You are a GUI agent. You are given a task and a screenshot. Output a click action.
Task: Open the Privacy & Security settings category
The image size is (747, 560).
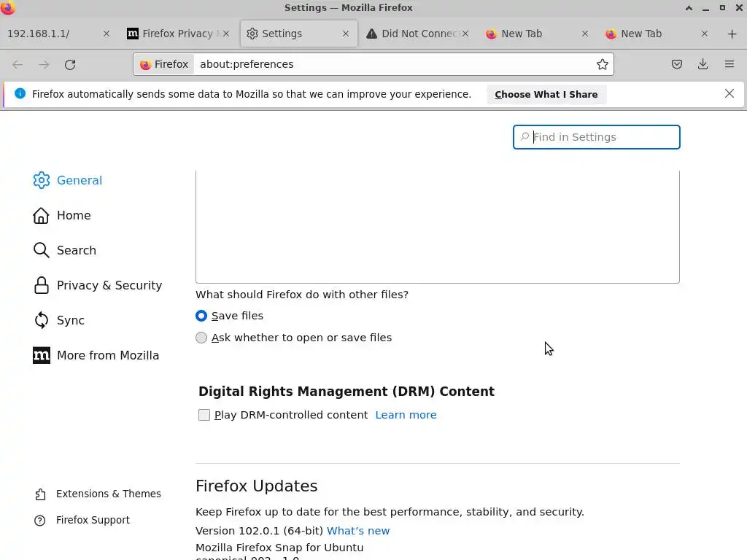(x=109, y=285)
